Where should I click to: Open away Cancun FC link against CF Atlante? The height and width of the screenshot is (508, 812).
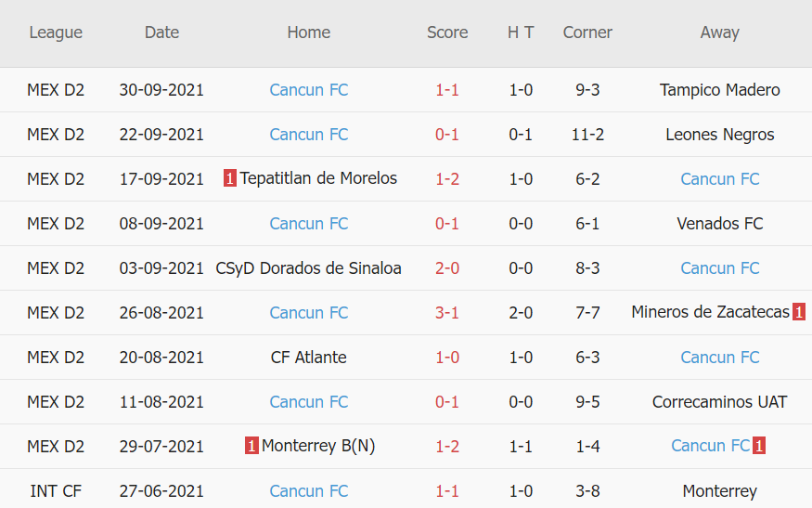719,358
